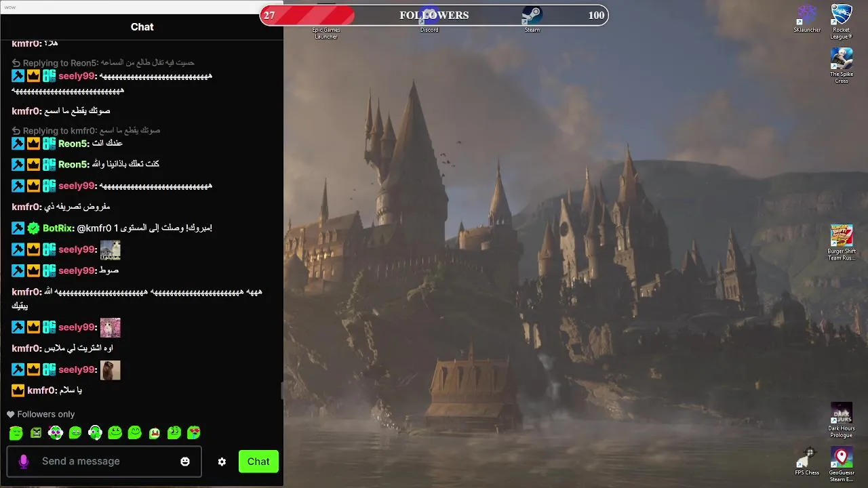Pick the green emote with red mouth
868x488 pixels.
pyautogui.click(x=155, y=433)
